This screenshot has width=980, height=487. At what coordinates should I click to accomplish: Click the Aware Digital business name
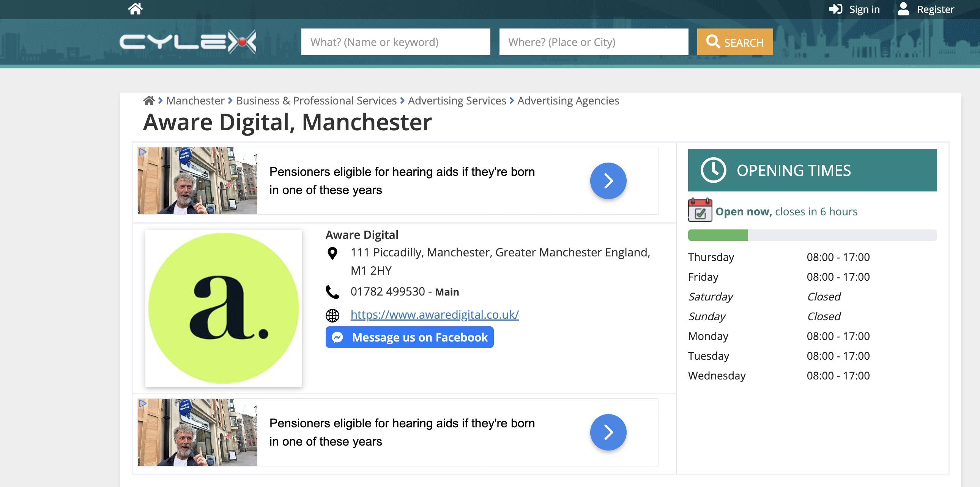[362, 235]
